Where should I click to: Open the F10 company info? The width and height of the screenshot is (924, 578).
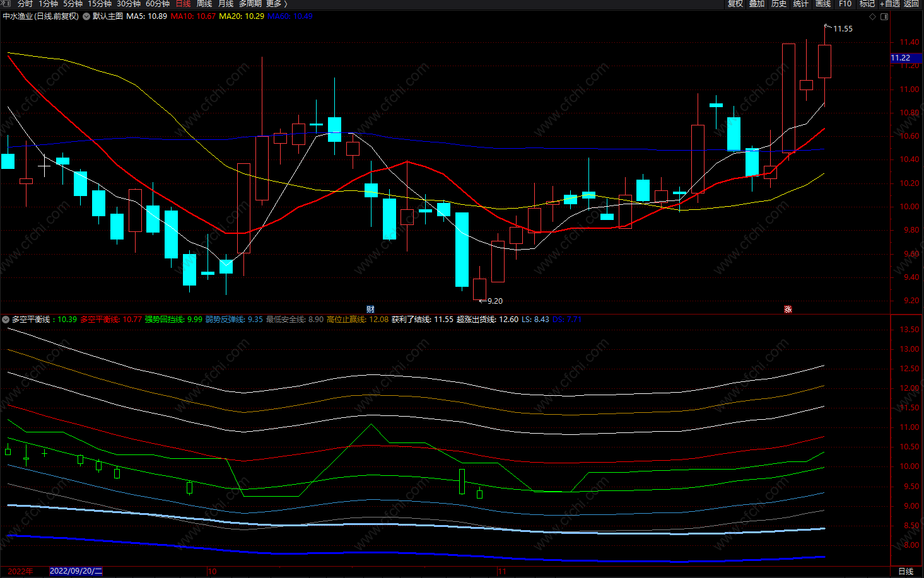(845, 4)
